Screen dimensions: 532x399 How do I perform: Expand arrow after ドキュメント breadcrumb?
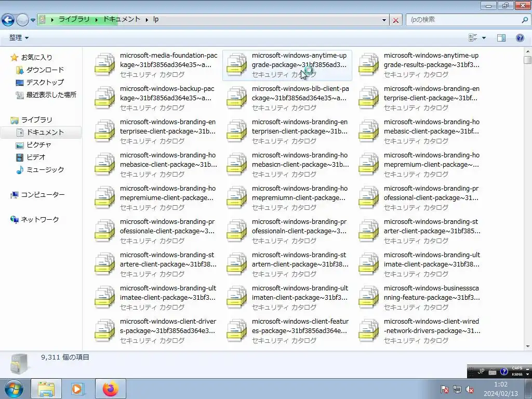(x=147, y=20)
